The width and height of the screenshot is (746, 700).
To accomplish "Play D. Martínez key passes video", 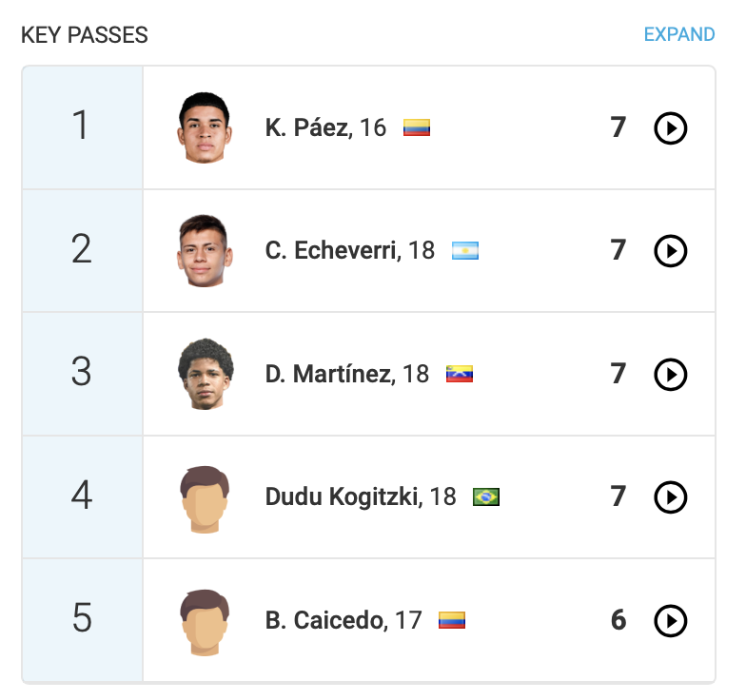I will click(x=671, y=375).
